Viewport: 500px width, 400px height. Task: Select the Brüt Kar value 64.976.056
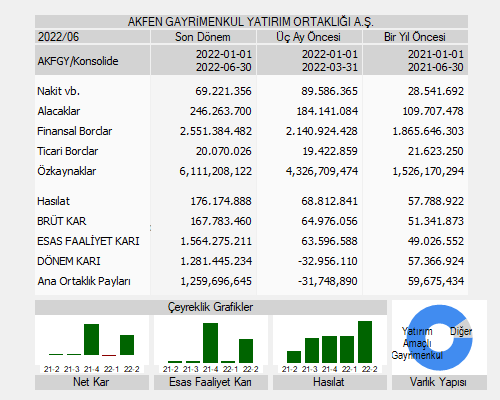click(x=329, y=221)
